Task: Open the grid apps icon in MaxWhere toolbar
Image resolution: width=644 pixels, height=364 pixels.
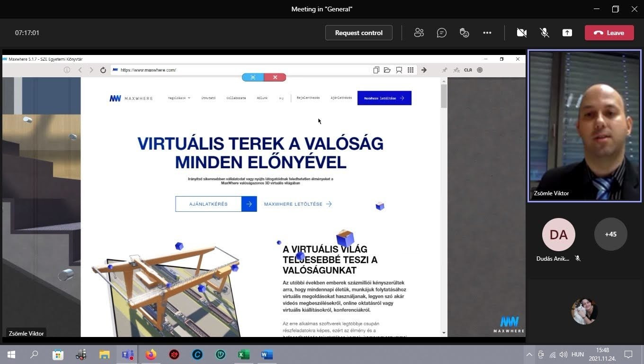Action: point(411,70)
